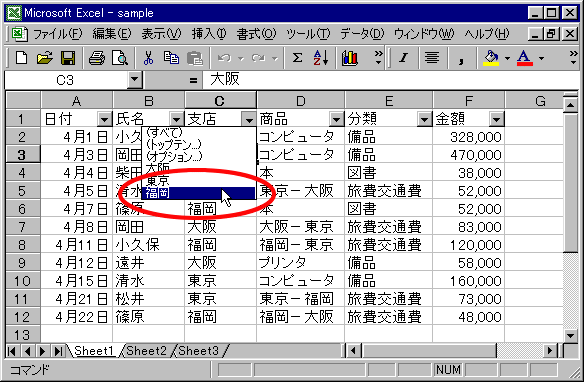This screenshot has height=382, width=584.
Task: Toggle Center alignment
Action: pyautogui.click(x=432, y=58)
